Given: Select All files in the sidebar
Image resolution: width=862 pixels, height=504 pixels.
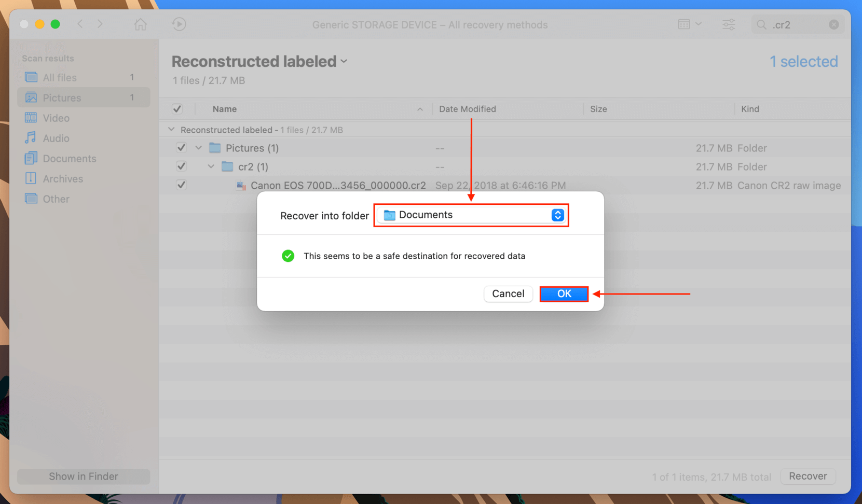Looking at the screenshot, I should 84,77.
